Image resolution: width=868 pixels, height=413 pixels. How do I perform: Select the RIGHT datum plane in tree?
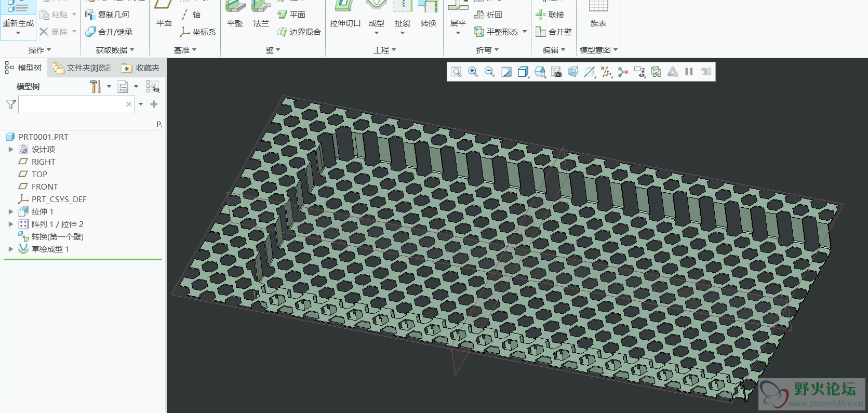pyautogui.click(x=36, y=162)
